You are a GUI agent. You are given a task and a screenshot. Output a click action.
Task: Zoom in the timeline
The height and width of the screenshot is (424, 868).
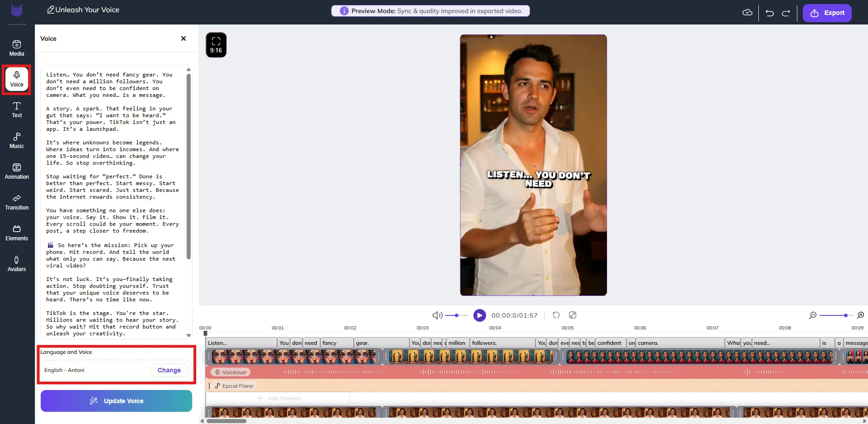pyautogui.click(x=861, y=315)
